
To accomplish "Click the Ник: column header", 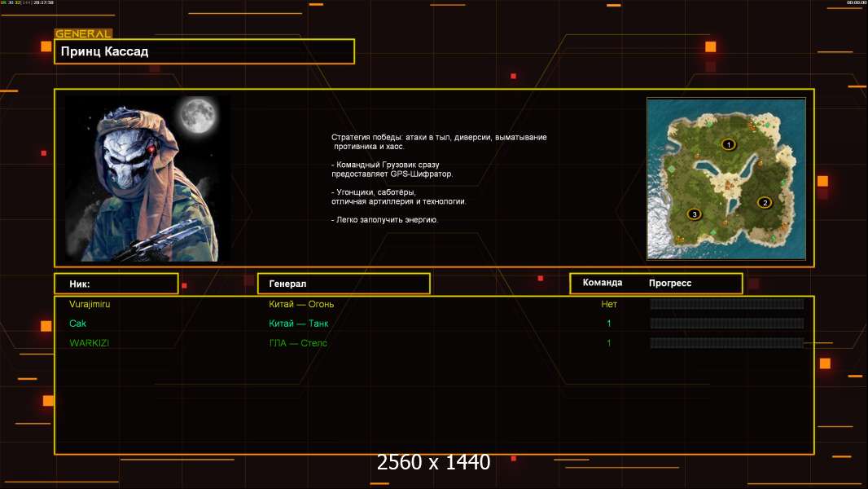I will point(116,284).
